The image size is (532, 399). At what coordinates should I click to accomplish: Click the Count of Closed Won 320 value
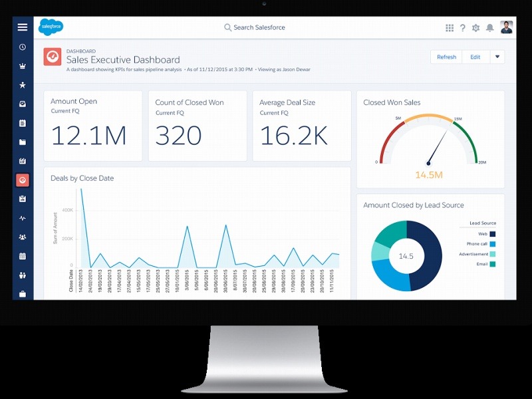point(178,136)
